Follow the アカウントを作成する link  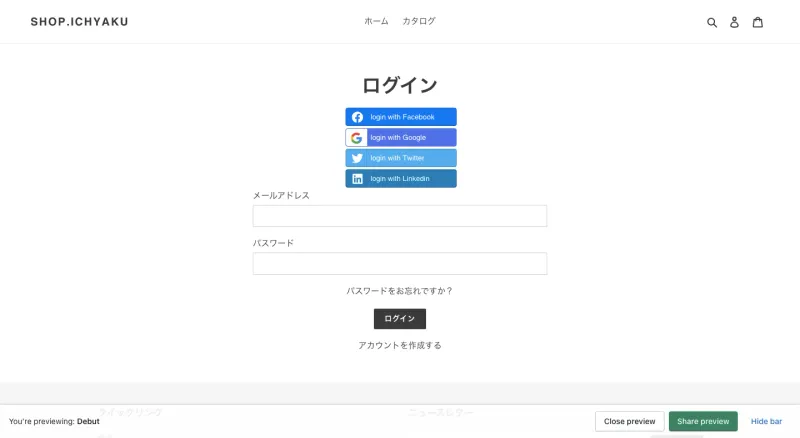[400, 346]
